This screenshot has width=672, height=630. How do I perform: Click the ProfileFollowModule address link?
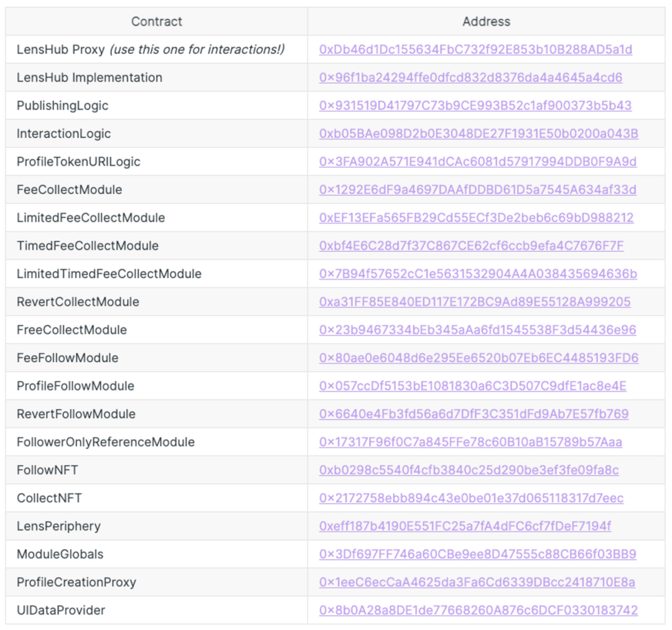[x=472, y=386]
